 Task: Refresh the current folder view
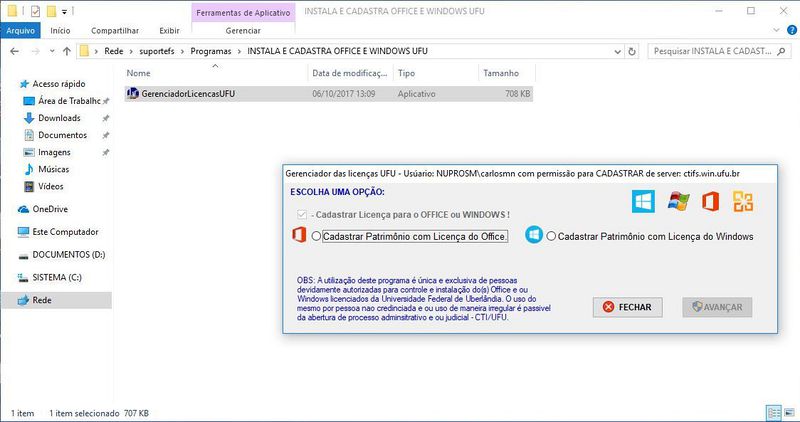632,51
